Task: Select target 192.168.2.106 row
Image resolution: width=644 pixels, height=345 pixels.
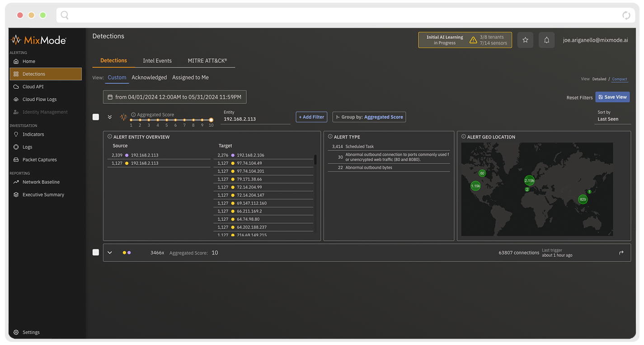Action: [263, 155]
